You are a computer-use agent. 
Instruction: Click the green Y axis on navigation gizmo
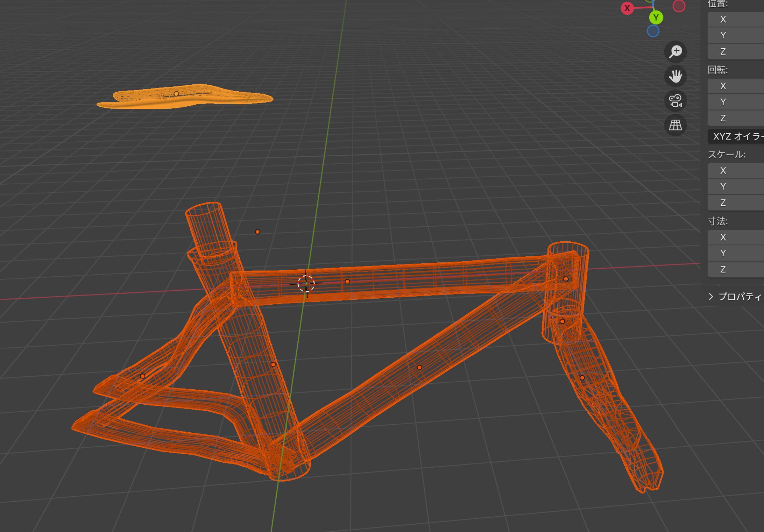(656, 17)
